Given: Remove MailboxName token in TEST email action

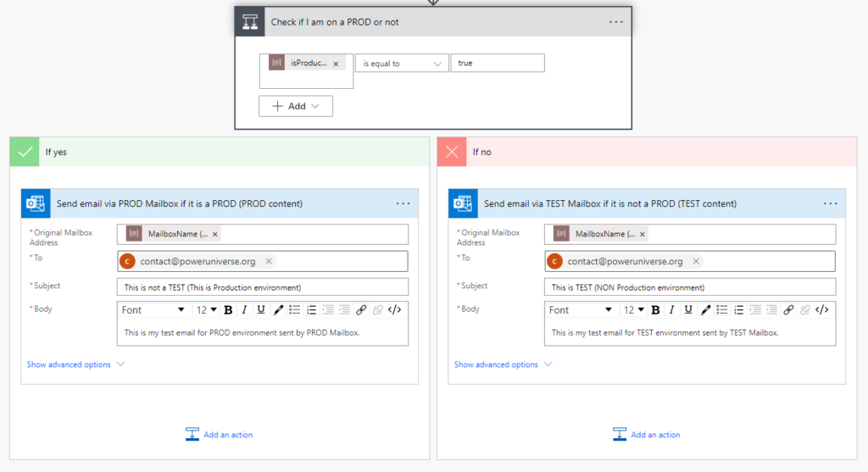Looking at the screenshot, I should 643,234.
